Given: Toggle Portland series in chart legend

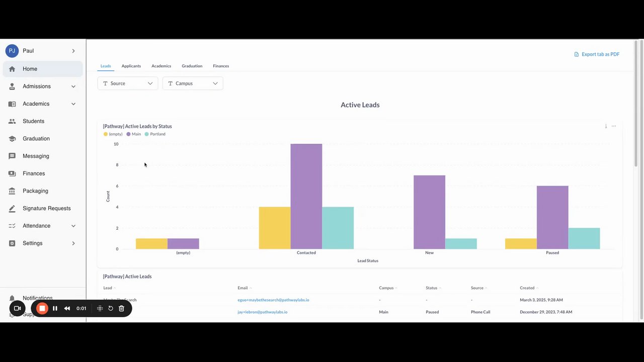Looking at the screenshot, I should click(x=155, y=134).
